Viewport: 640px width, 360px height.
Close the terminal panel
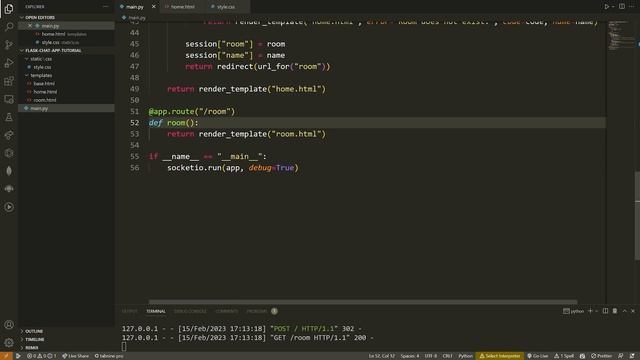[633, 311]
